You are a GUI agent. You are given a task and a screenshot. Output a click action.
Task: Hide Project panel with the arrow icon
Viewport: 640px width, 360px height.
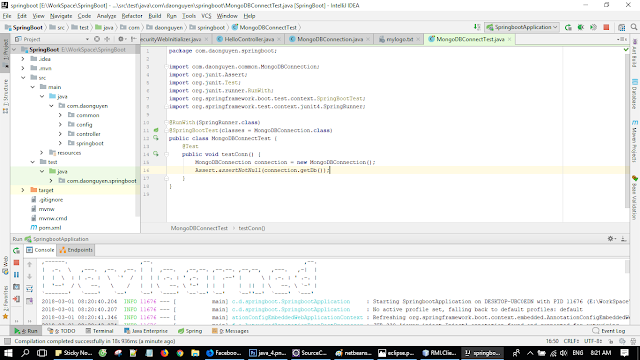tap(133, 39)
